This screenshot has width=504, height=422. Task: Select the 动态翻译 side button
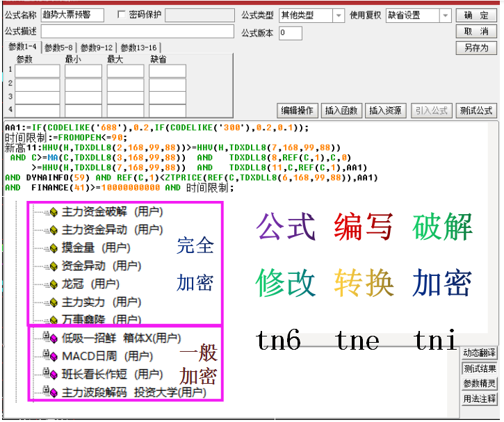point(479,353)
